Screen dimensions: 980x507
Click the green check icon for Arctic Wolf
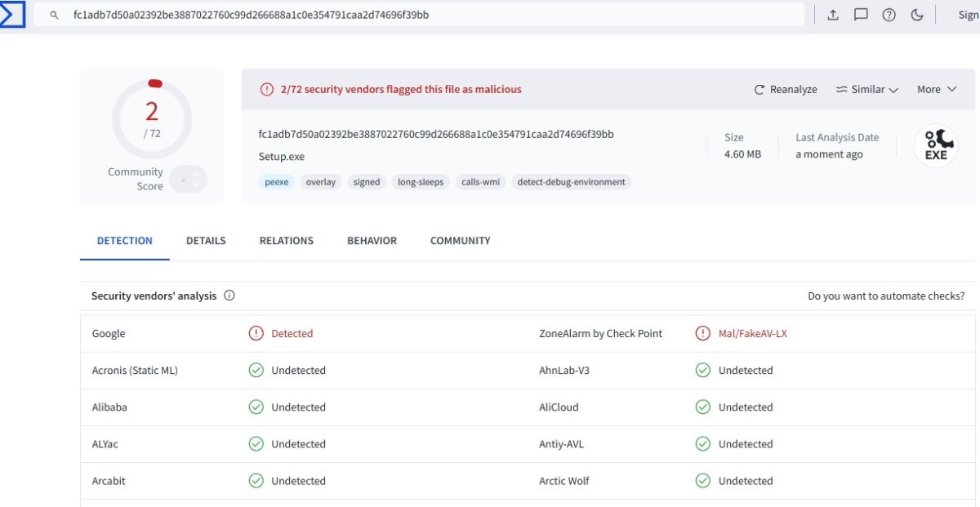pos(703,481)
